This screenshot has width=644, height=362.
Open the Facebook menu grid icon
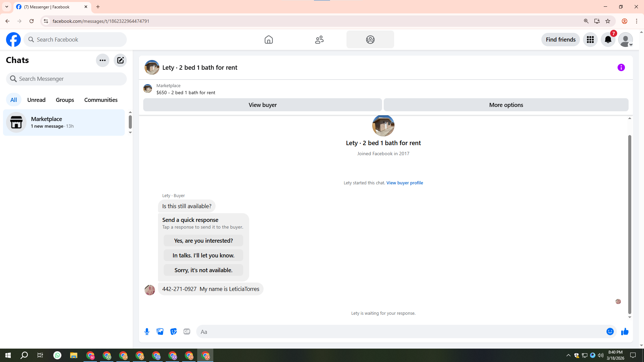pyautogui.click(x=590, y=40)
